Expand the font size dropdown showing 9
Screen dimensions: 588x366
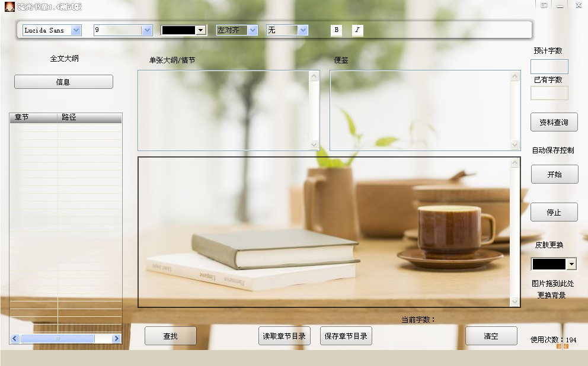147,30
